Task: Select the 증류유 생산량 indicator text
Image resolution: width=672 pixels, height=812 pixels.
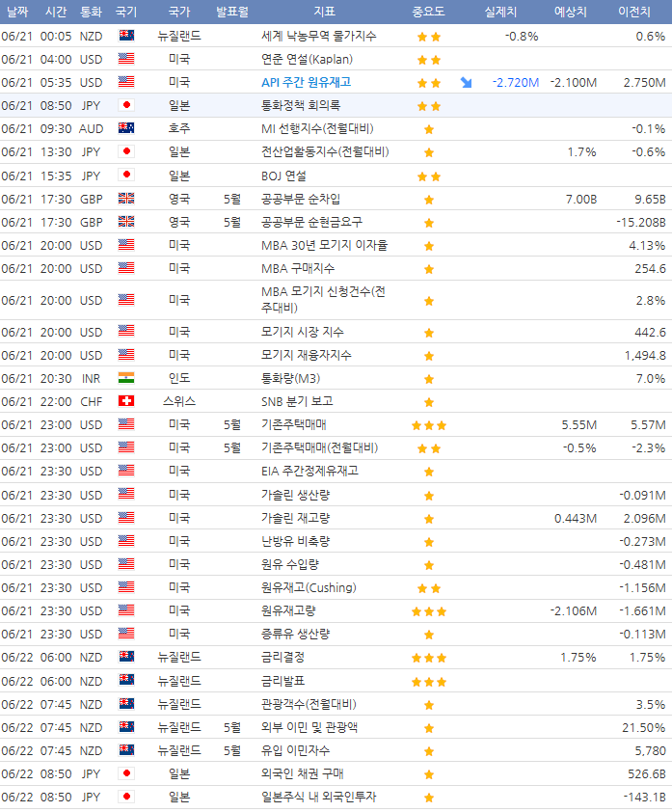Action: coord(296,634)
